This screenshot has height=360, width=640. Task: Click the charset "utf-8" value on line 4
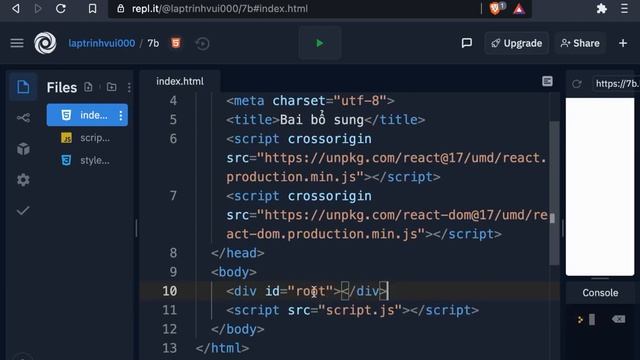click(360, 100)
